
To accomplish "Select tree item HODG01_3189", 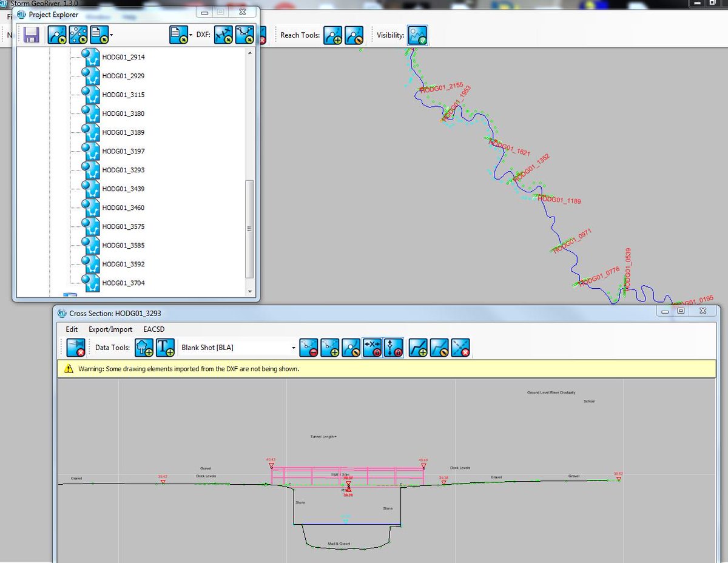I will (123, 132).
